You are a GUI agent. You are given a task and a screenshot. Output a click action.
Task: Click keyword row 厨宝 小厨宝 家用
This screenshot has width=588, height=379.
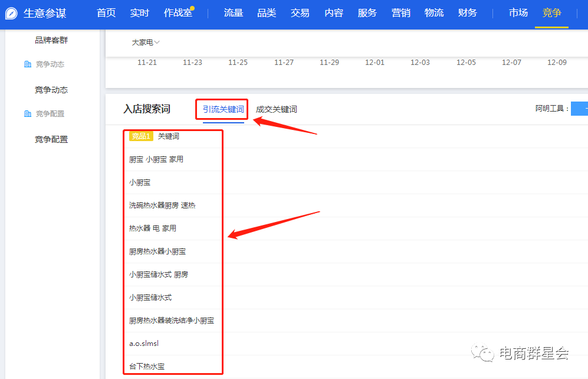156,159
